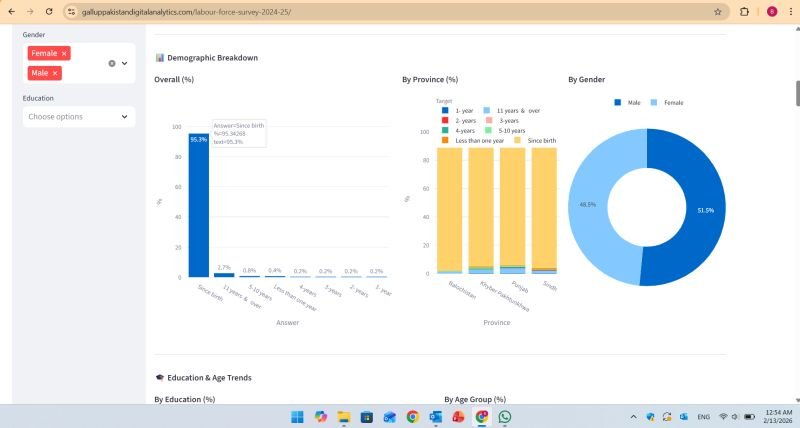This screenshot has width=800, height=428.
Task: Remove the Male gender tag
Action: [55, 73]
